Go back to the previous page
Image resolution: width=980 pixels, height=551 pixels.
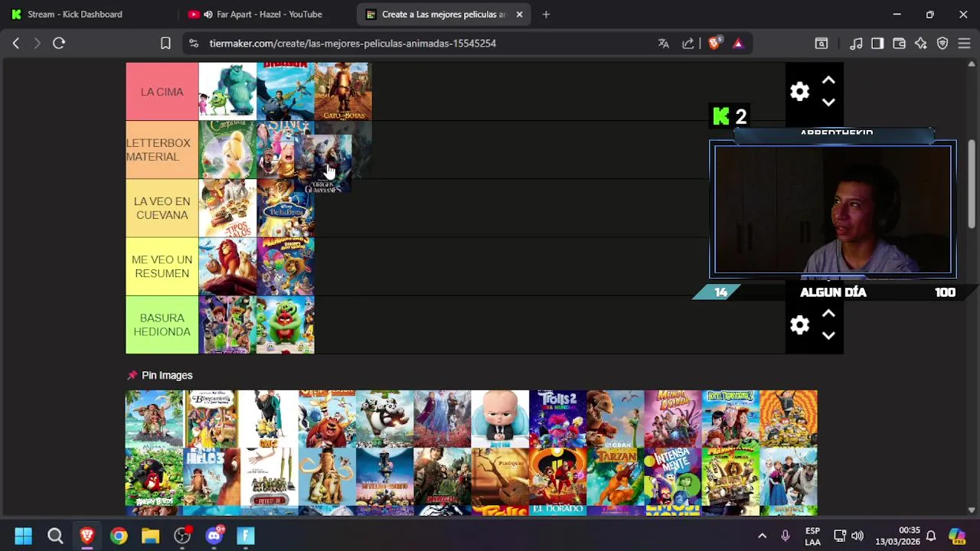click(x=16, y=44)
